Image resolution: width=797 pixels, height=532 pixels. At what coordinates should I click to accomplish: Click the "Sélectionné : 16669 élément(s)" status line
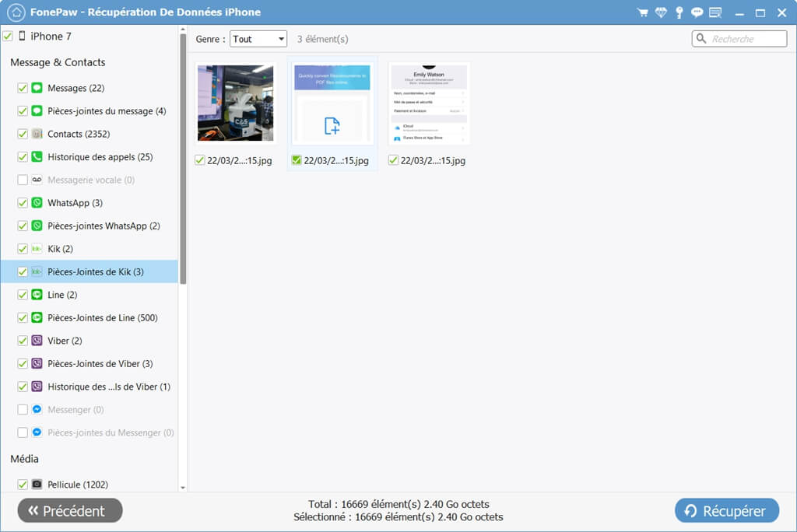398,517
